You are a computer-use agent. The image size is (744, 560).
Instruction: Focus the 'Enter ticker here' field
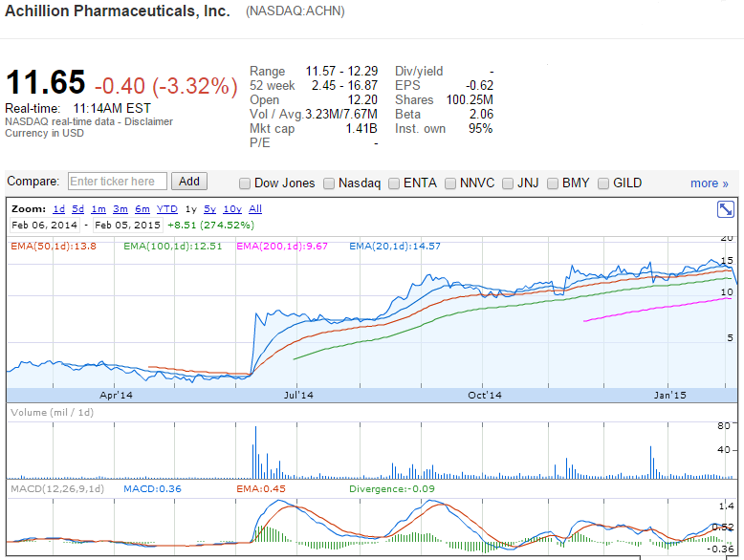click(118, 182)
